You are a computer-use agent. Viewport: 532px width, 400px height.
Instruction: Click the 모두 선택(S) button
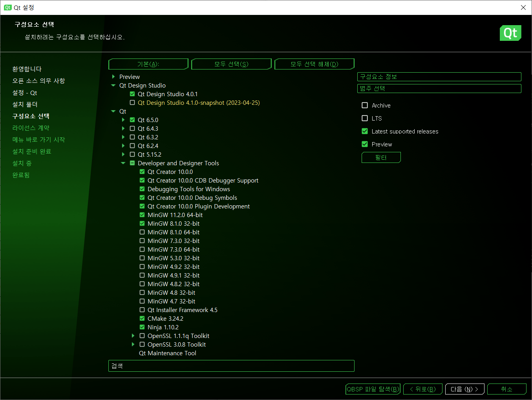tap(232, 64)
